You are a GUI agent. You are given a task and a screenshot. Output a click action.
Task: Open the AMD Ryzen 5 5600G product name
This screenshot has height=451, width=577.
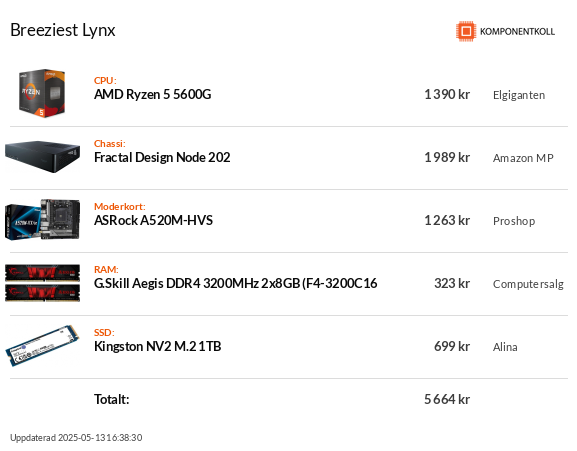(153, 95)
